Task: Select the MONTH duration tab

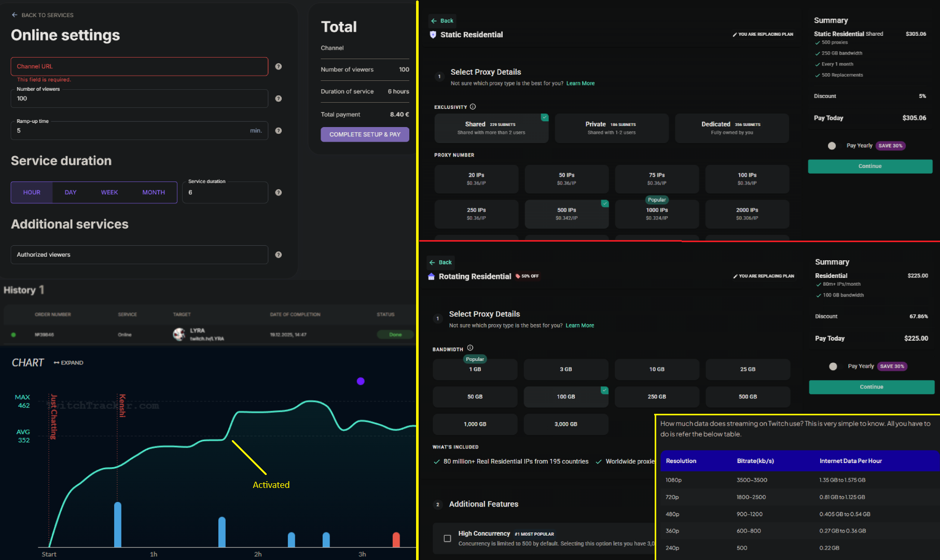Action: pos(154,192)
